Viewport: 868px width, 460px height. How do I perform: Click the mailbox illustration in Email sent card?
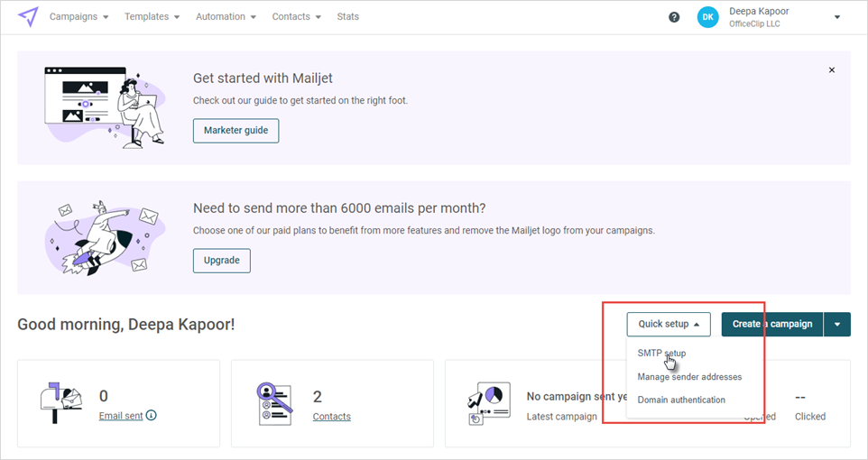(x=60, y=402)
